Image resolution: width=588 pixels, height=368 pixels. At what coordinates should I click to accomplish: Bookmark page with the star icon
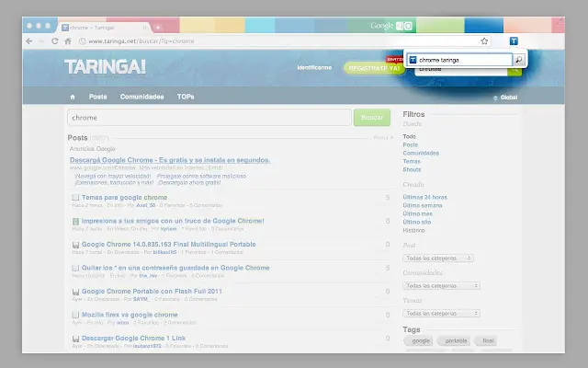(484, 40)
